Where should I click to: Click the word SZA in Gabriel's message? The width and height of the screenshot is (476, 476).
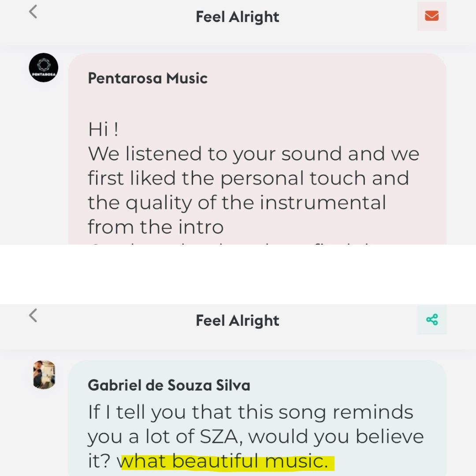coord(221,437)
